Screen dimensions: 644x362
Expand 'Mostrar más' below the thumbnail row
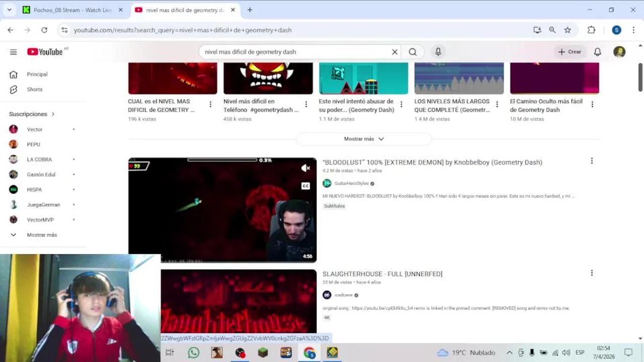364,138
